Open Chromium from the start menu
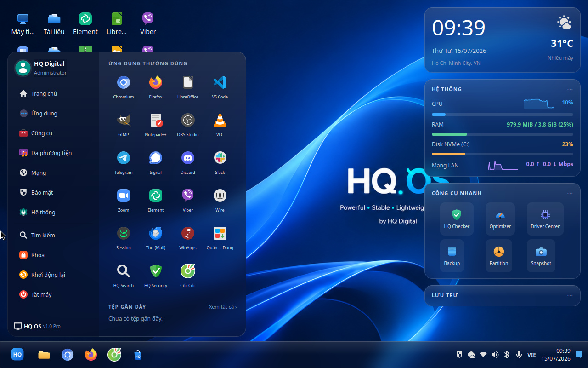The image size is (588, 368). [x=124, y=87]
